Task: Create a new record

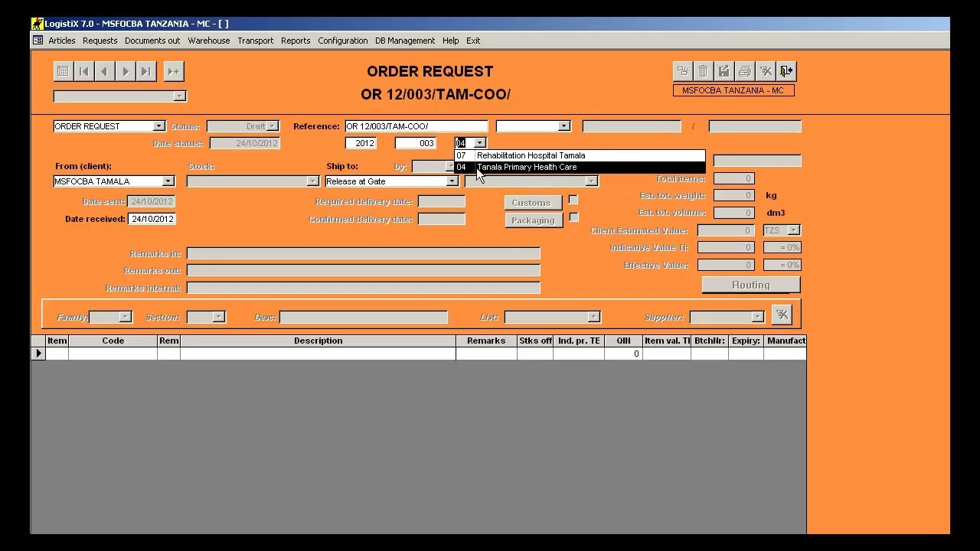Action: click(174, 71)
